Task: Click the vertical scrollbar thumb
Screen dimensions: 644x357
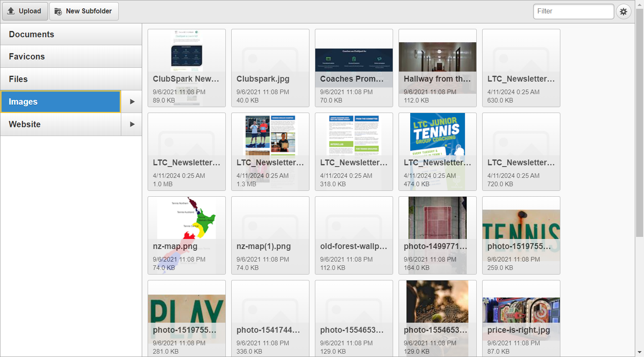Action: [639, 122]
